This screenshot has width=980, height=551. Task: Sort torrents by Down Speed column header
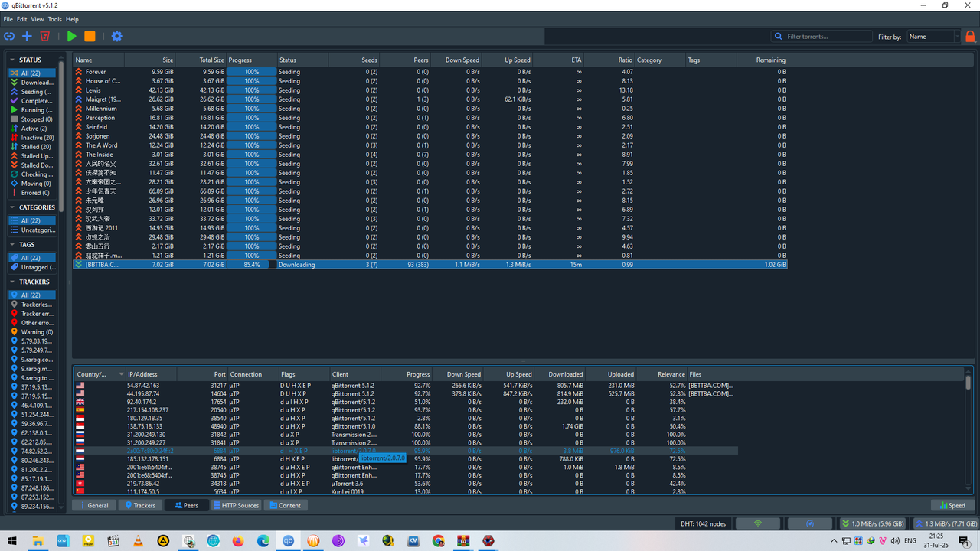(x=456, y=60)
